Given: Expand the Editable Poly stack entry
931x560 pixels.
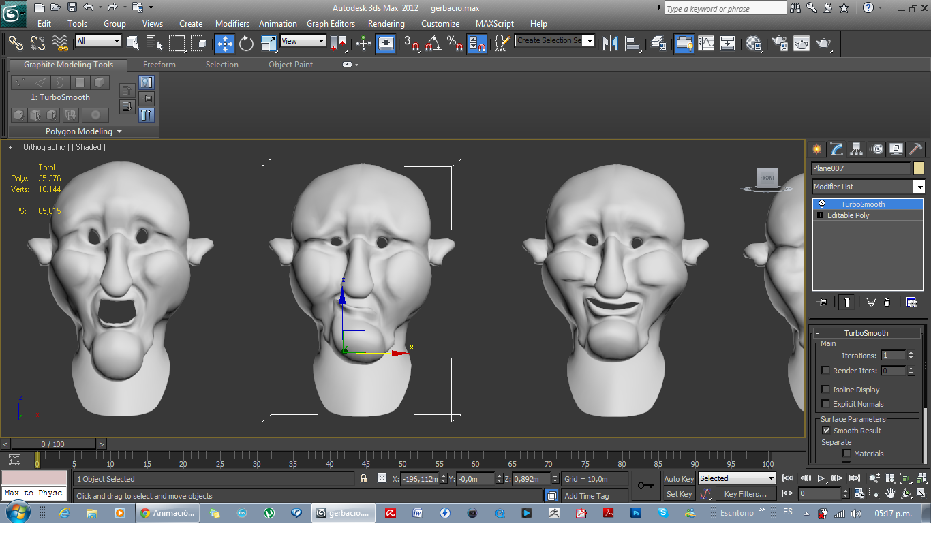Looking at the screenshot, I should (x=820, y=215).
